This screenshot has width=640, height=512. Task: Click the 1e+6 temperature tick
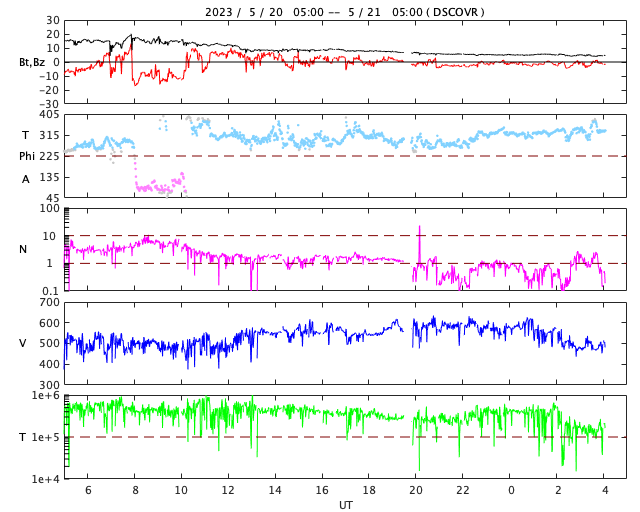(x=46, y=395)
